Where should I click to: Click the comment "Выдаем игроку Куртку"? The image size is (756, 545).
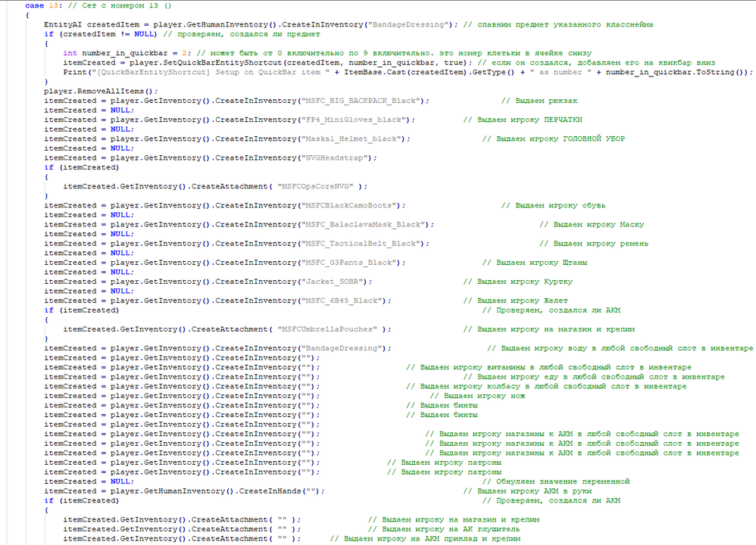click(x=518, y=282)
